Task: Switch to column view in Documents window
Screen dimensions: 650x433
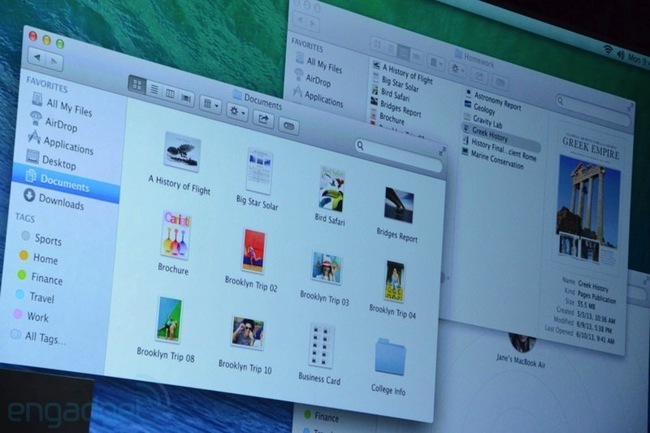Action: click(170, 94)
